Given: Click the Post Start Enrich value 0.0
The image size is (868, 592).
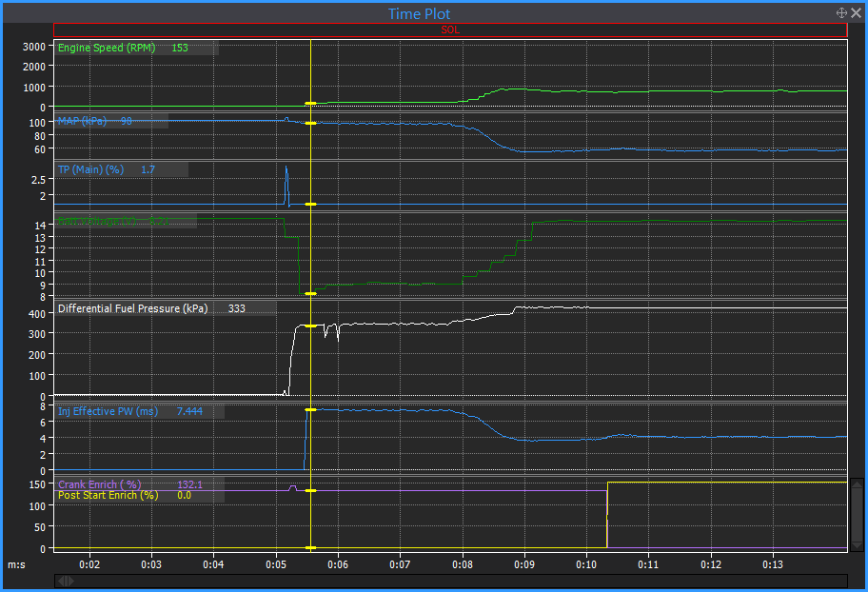Looking at the screenshot, I should 185,495.
